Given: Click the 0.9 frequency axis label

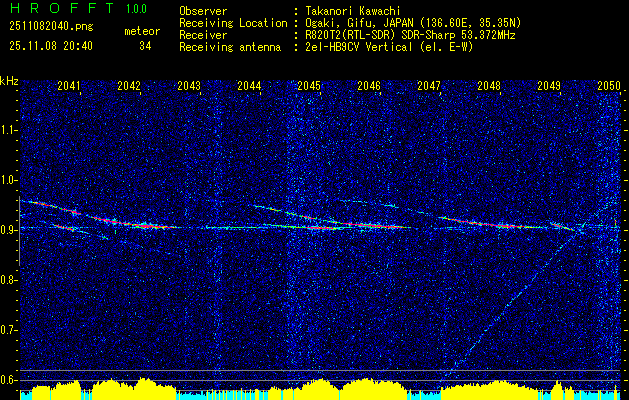Looking at the screenshot, I should pos(9,229).
